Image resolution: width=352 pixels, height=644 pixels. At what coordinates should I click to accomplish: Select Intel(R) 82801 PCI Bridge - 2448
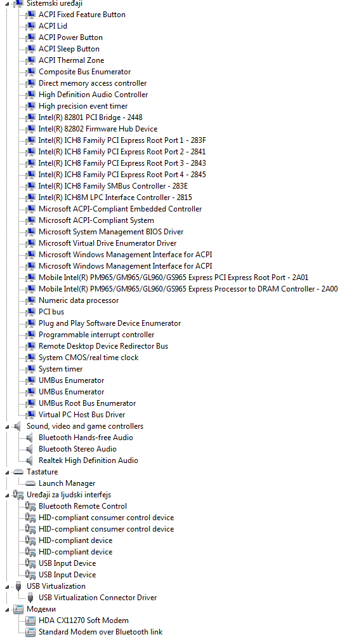click(x=91, y=117)
